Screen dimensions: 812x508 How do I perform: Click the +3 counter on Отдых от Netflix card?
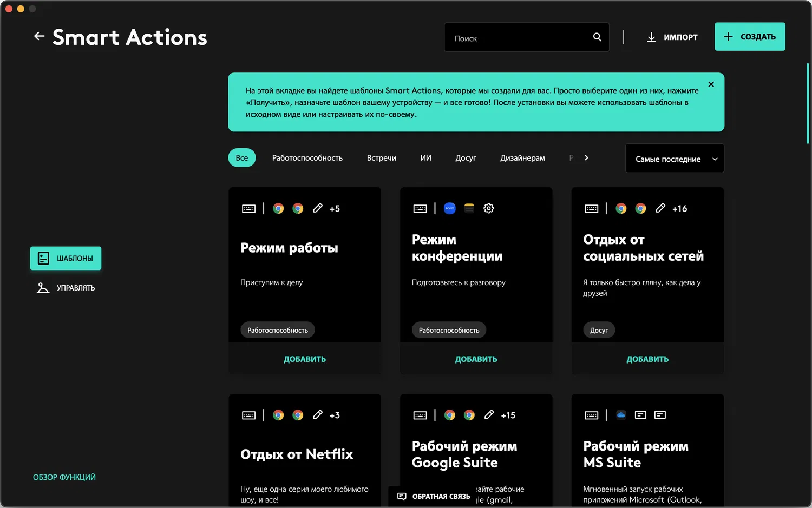[x=335, y=415]
